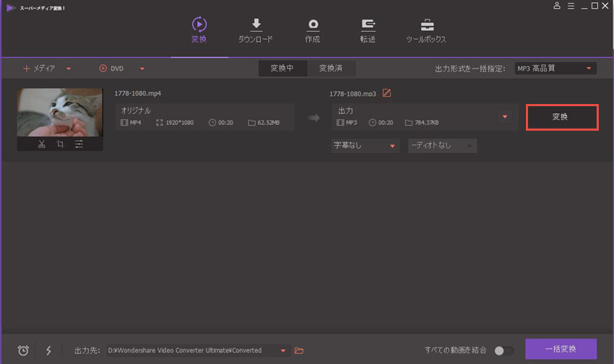Click the 一括変換 button

[x=561, y=349]
